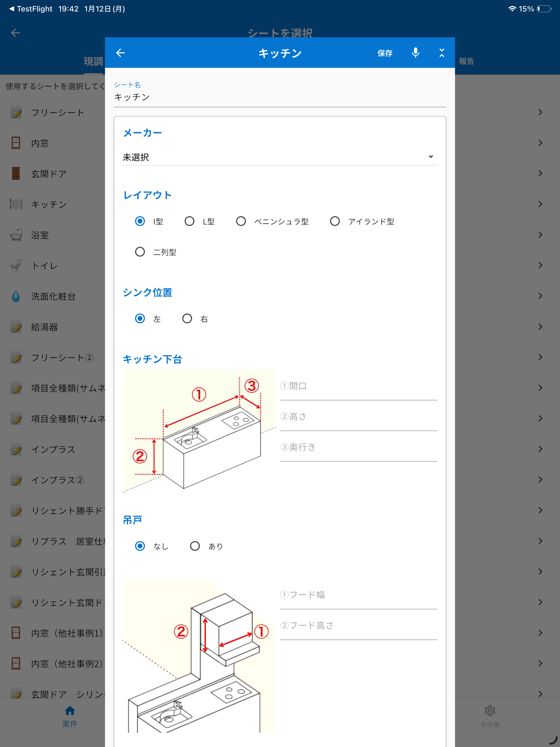The height and width of the screenshot is (747, 560).
Task: Open the 給湯器 row chevron
Action: click(540, 326)
